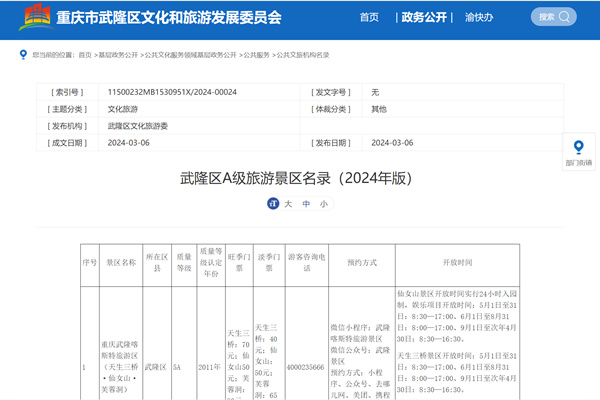The width and height of the screenshot is (600, 400).
Task: Click index number 11500232MB1530951X/2024-00024
Action: tap(172, 92)
